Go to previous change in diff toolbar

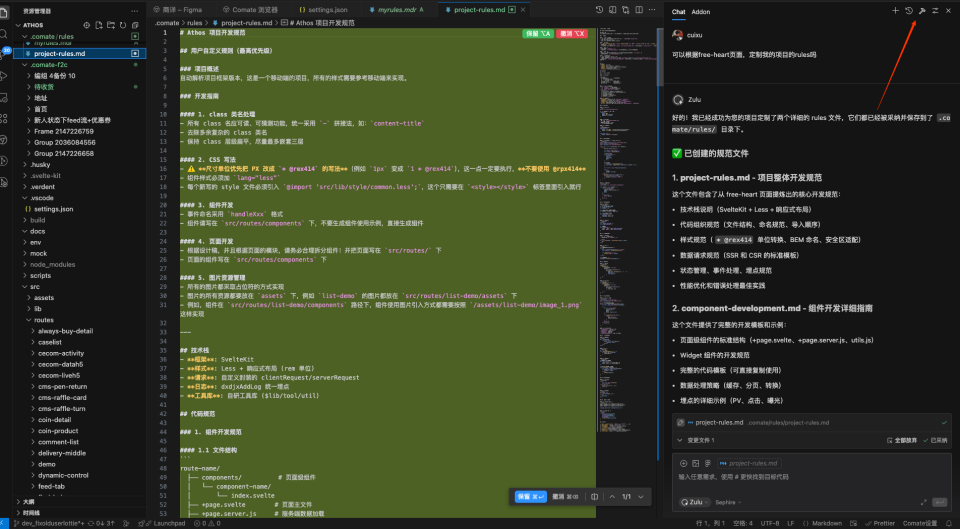[x=612, y=497]
